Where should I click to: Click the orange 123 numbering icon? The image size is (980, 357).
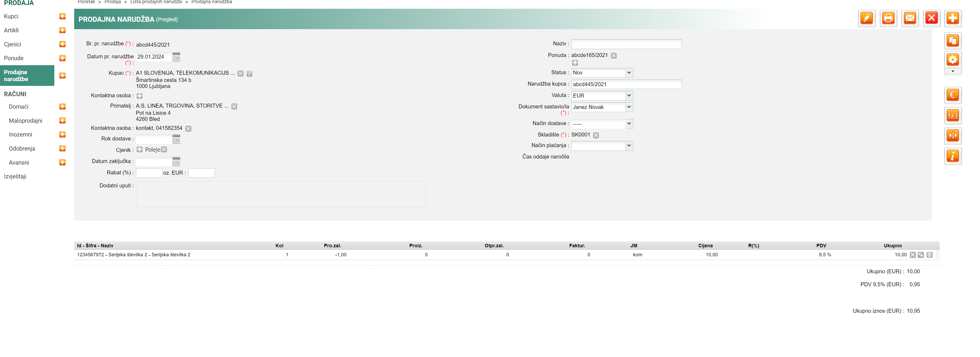[x=952, y=116]
